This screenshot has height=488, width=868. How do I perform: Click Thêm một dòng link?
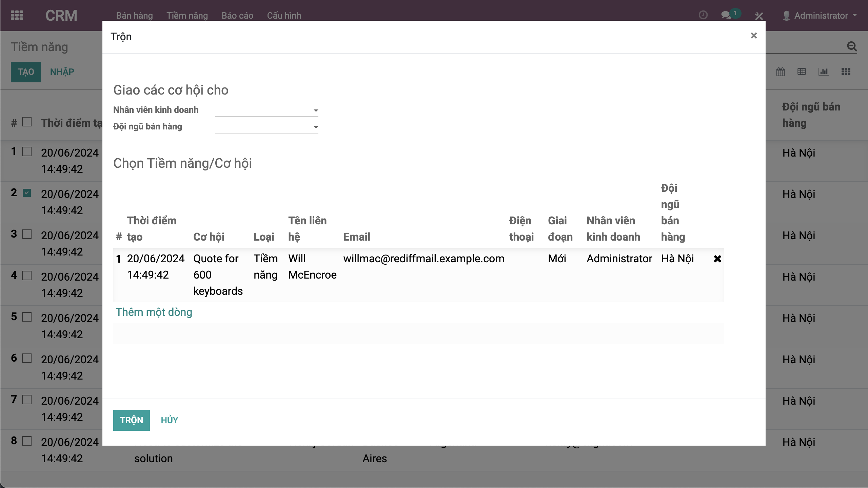tap(154, 312)
